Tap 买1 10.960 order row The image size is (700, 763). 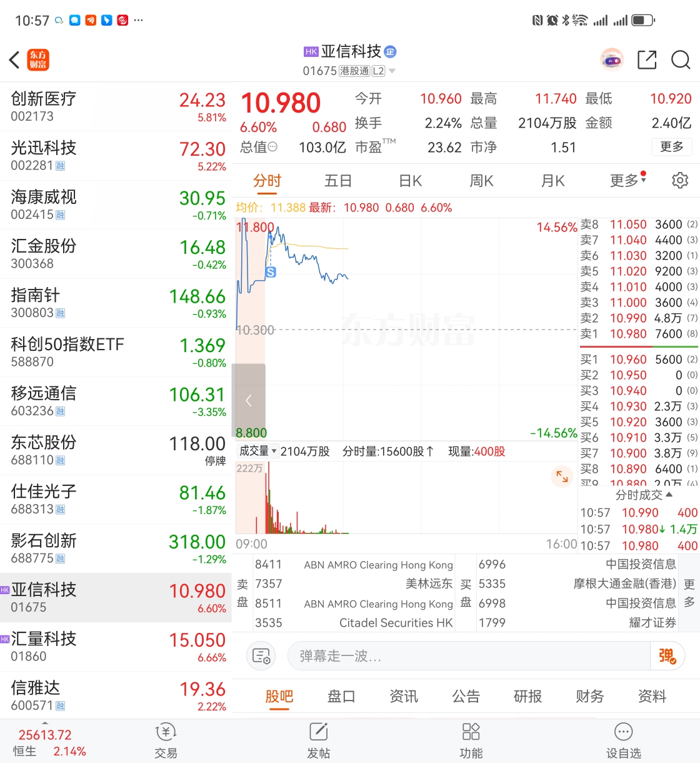[x=639, y=360]
